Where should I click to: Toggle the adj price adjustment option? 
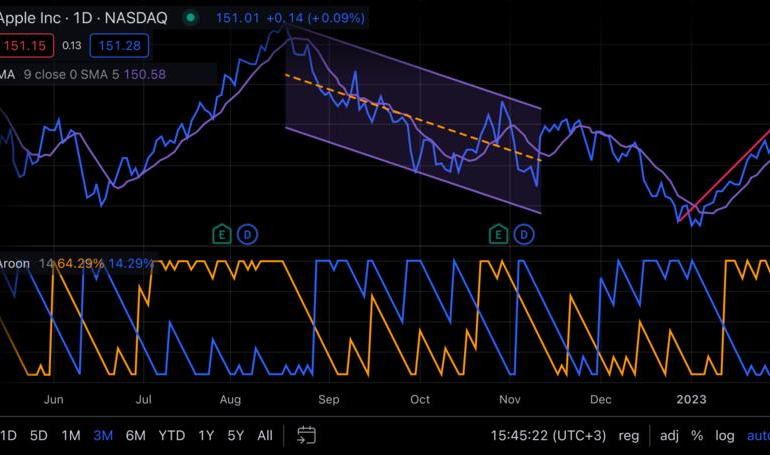pyautogui.click(x=669, y=435)
